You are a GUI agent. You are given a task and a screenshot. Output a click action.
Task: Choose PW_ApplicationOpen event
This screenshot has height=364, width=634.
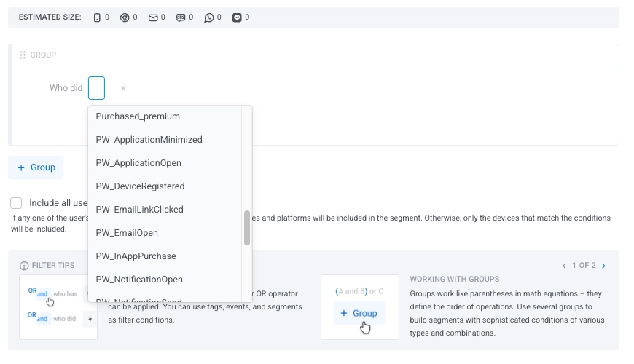pos(165,163)
